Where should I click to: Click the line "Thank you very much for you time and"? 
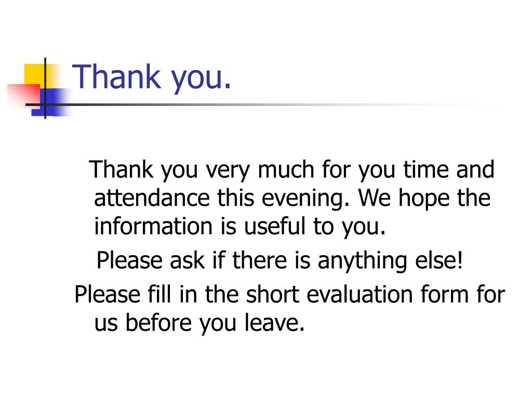(291, 170)
